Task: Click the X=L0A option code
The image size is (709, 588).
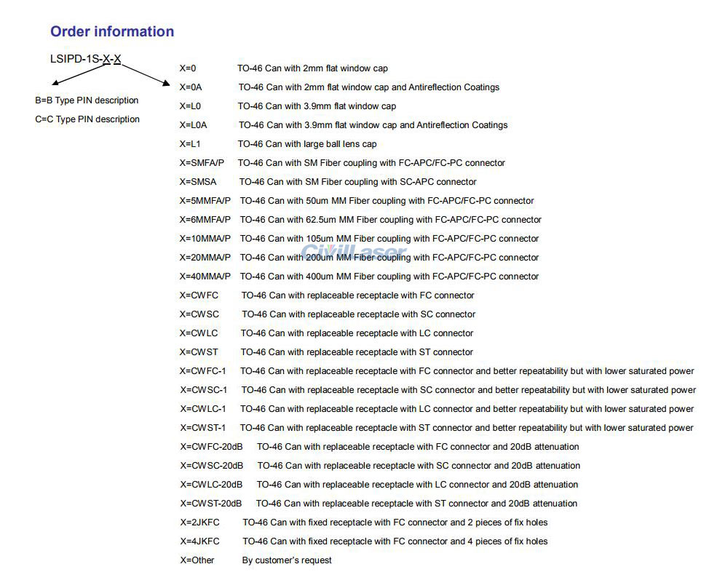Action: [x=193, y=125]
